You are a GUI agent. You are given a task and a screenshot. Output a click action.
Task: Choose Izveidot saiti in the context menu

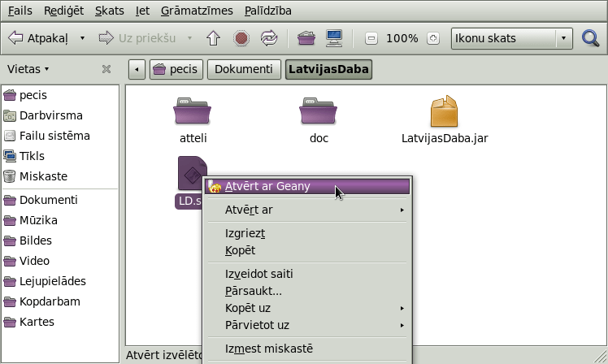click(x=307, y=274)
